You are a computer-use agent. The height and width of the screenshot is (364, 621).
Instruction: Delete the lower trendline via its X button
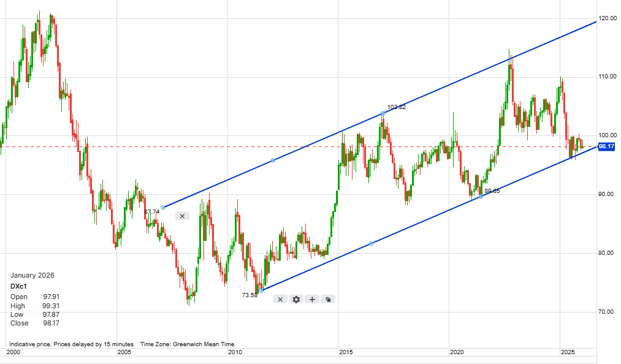point(280,299)
